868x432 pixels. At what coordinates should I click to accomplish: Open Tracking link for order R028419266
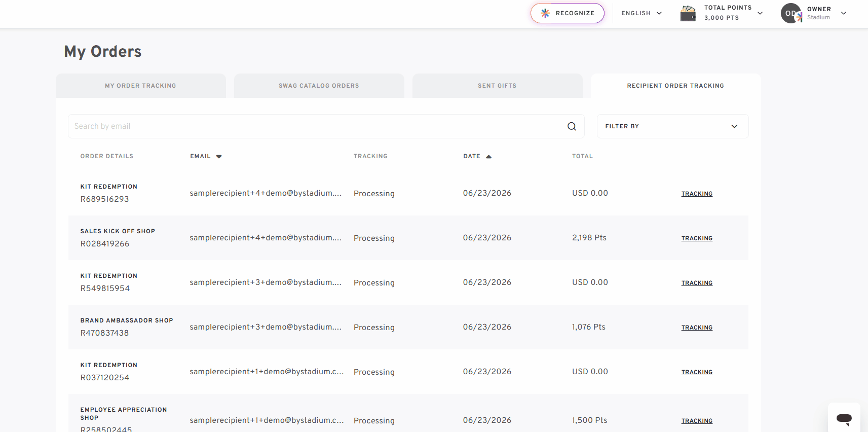click(x=697, y=238)
